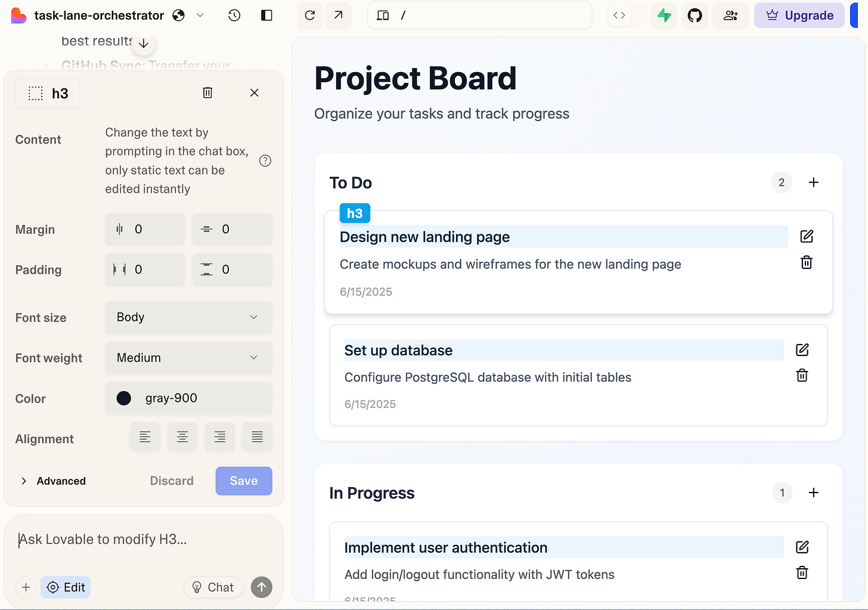Click scroll-to-bottom arrow in chat
868x610 pixels.
tap(144, 44)
